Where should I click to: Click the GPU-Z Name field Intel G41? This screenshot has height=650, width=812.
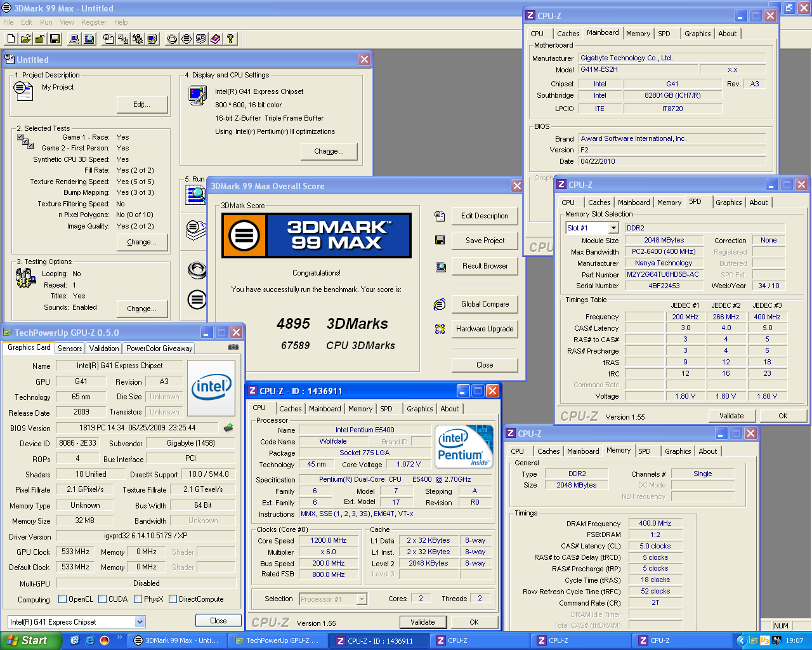click(x=119, y=366)
